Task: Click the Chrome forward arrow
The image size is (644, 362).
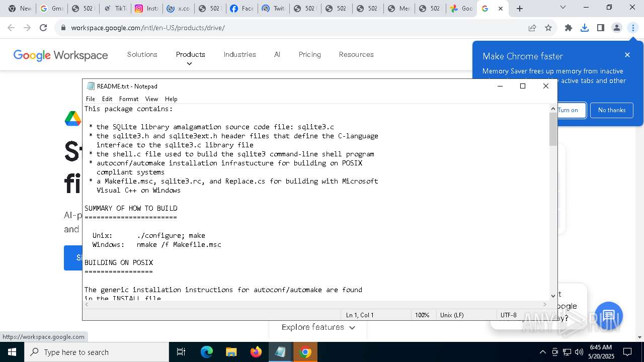Action: point(27,28)
